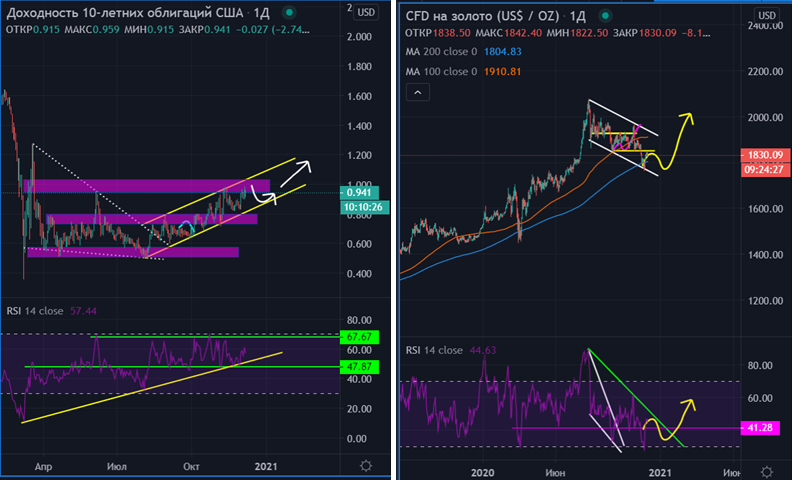Open chart settings gear on bond yield chart
Viewport: 792px width, 480px height.
(366, 466)
